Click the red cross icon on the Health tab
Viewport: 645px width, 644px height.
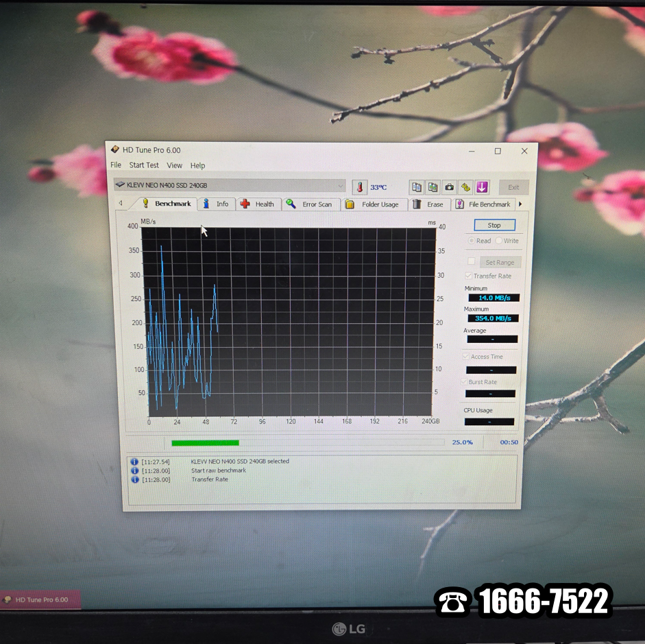coord(245,204)
